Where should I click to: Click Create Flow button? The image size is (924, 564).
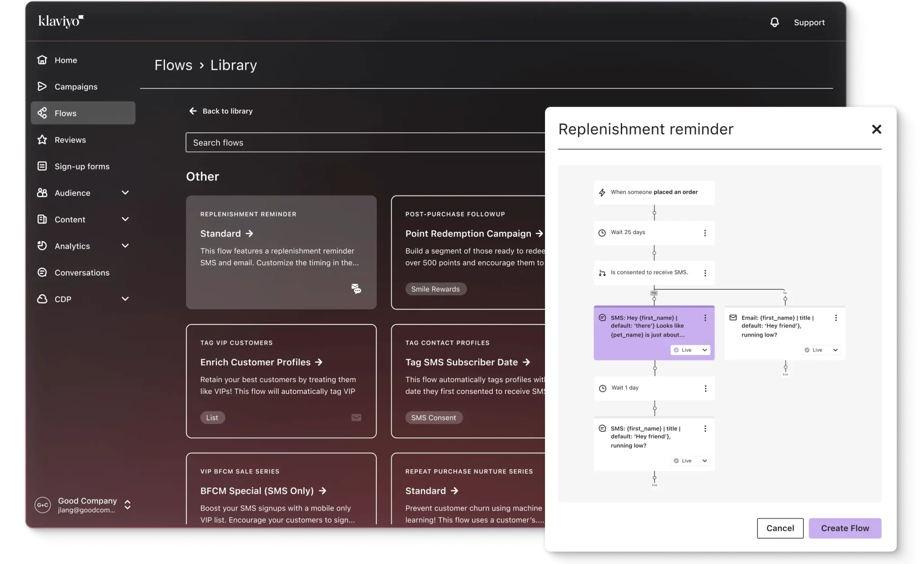[x=845, y=528]
